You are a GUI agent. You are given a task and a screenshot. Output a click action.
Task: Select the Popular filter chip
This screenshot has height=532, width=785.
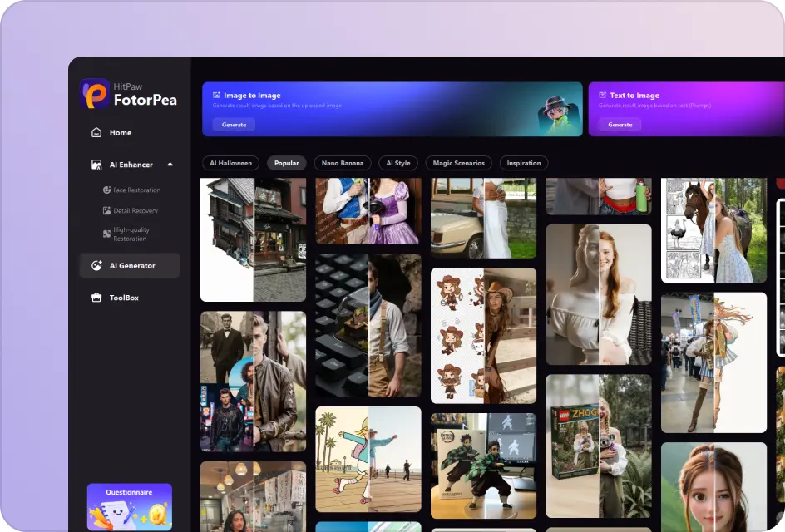point(287,163)
